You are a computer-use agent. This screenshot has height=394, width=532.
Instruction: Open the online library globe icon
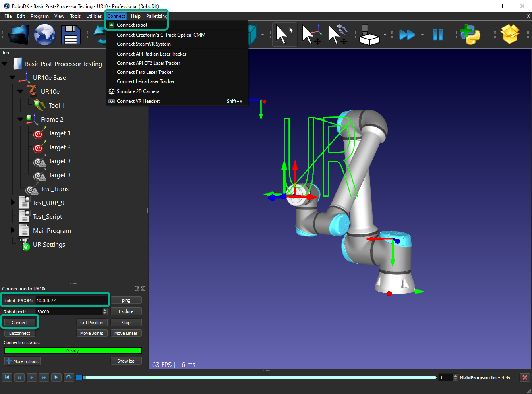pos(44,35)
